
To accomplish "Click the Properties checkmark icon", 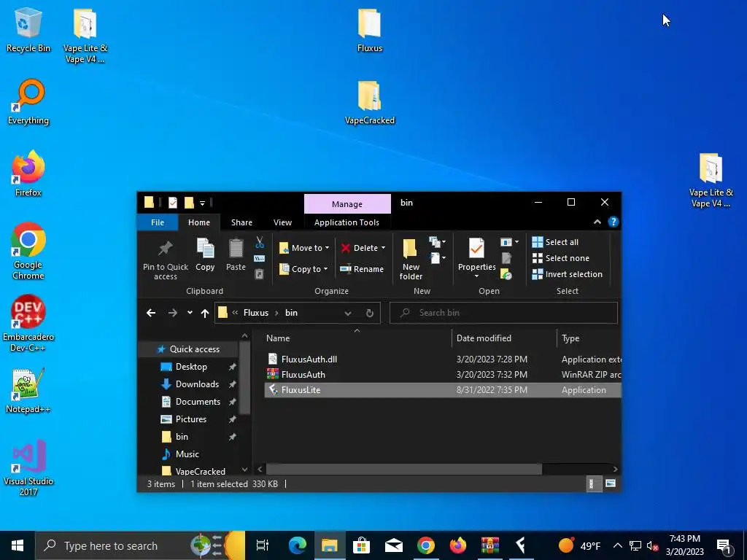I will [x=476, y=249].
